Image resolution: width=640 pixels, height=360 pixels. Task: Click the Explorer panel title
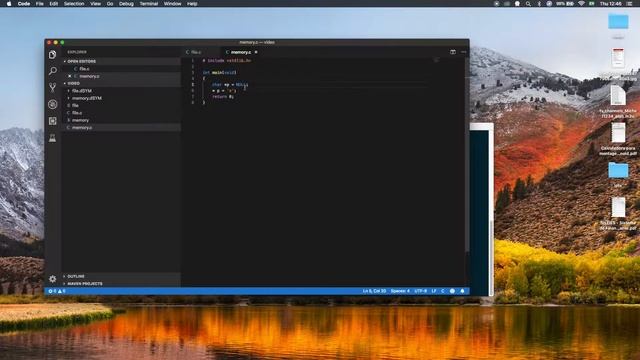(x=77, y=52)
